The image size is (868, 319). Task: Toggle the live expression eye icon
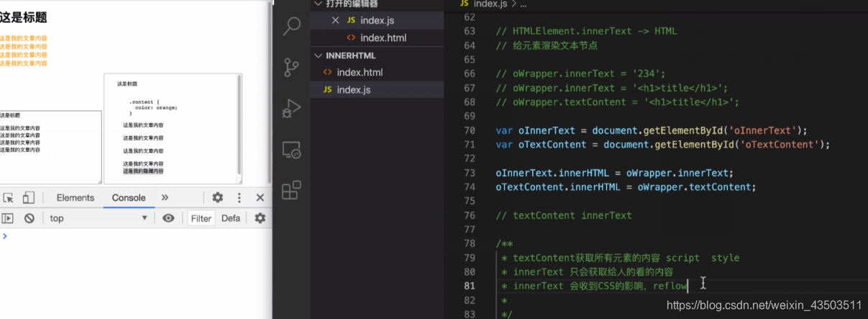coord(168,218)
